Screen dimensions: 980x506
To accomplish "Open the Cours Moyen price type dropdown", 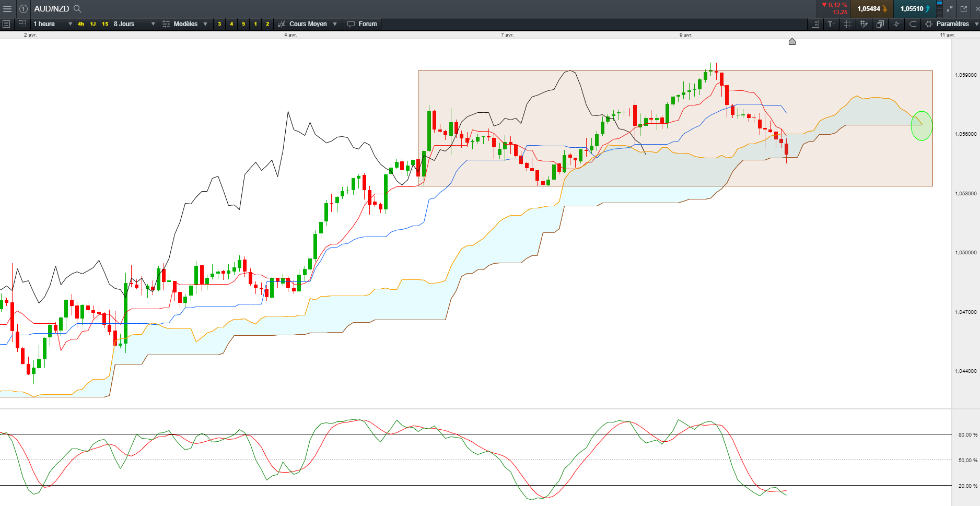I will 335,24.
